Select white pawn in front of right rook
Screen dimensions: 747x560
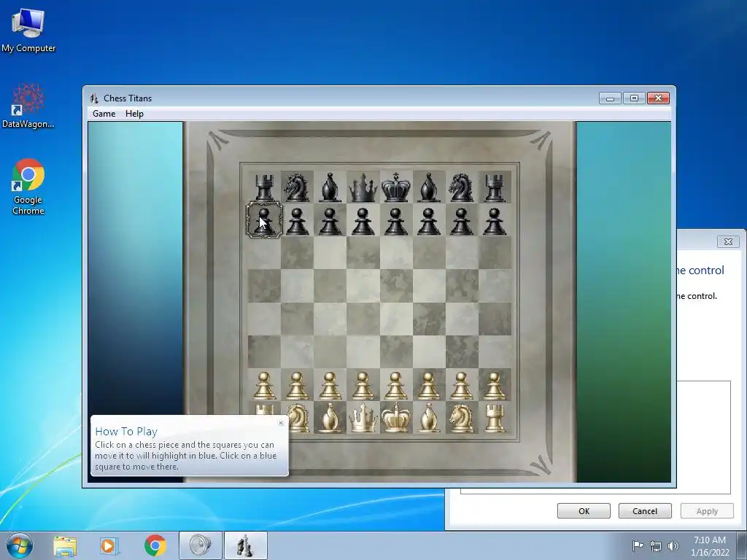[495, 386]
